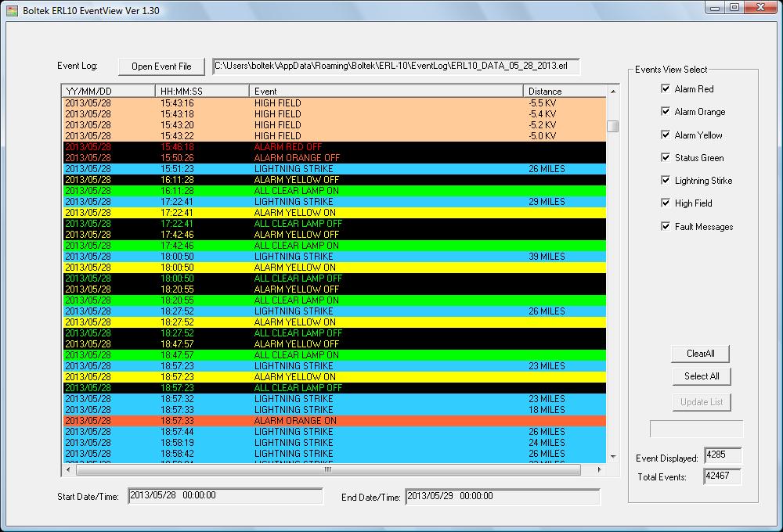This screenshot has width=783, height=532.
Task: Click the event log file path field
Action: (396, 66)
